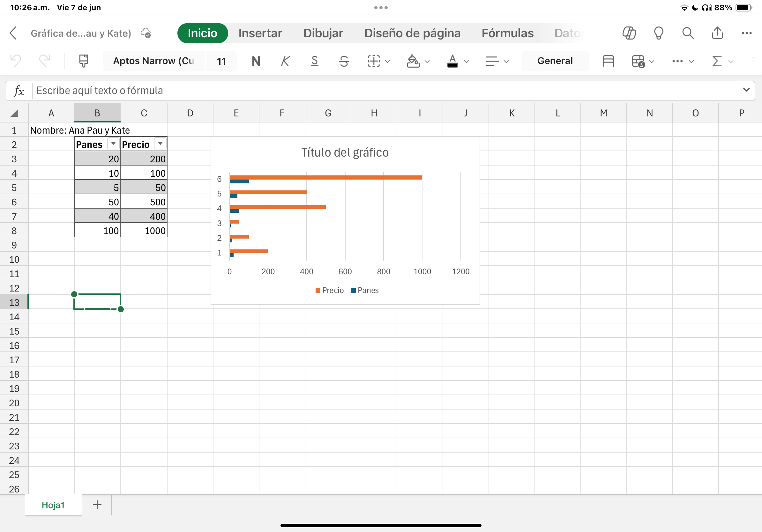Tap the share upload icon
Viewport: 762px width, 532px height.
(x=717, y=33)
